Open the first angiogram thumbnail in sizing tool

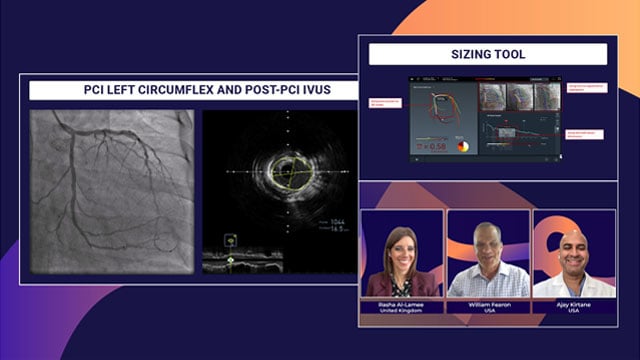(492, 97)
